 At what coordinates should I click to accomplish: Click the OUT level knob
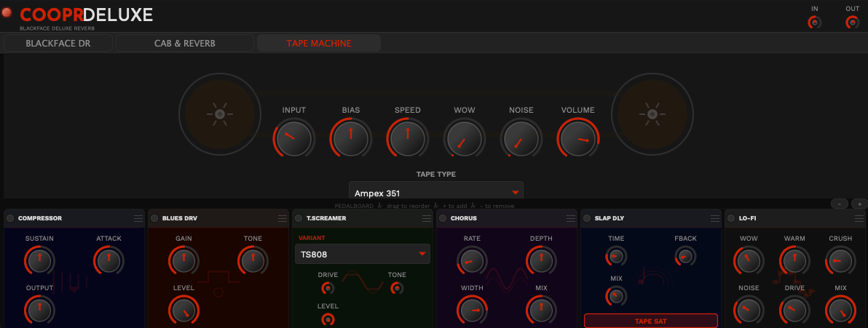pyautogui.click(x=853, y=22)
